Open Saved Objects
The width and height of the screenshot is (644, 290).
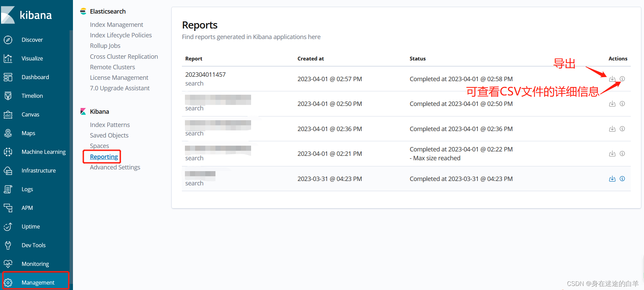click(109, 135)
